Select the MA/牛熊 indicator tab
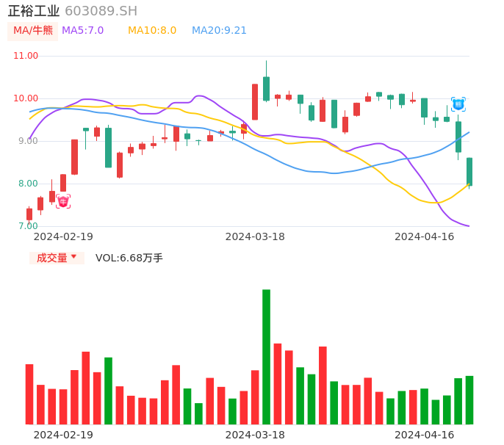The width and height of the screenshot is (504, 445). (33, 31)
